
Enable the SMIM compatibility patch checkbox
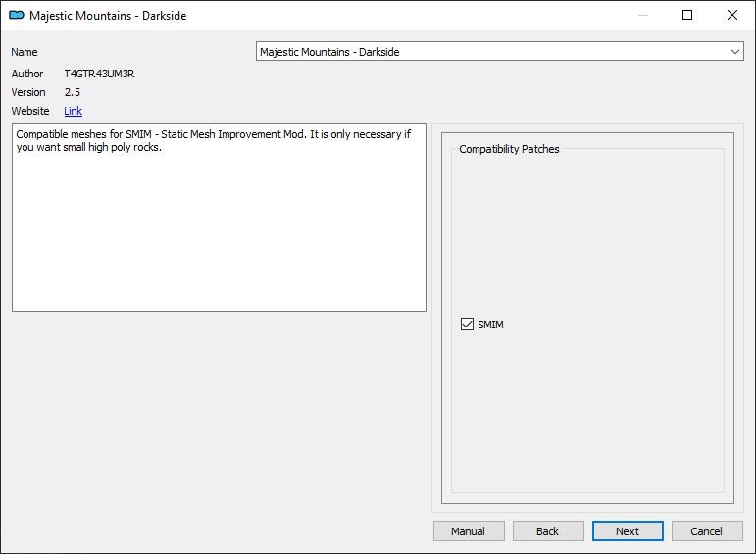coord(467,324)
